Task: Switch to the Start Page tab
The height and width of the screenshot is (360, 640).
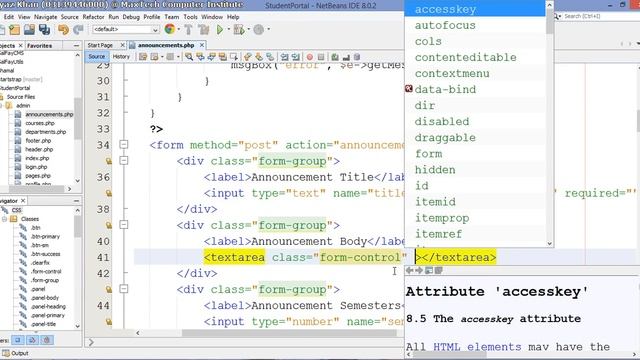Action: click(x=100, y=45)
